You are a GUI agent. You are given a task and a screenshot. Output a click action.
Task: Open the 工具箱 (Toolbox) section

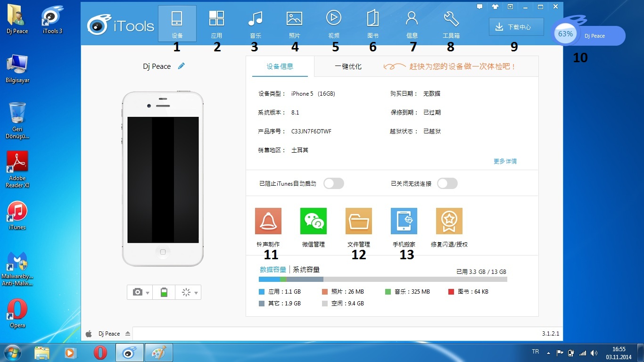click(x=451, y=24)
